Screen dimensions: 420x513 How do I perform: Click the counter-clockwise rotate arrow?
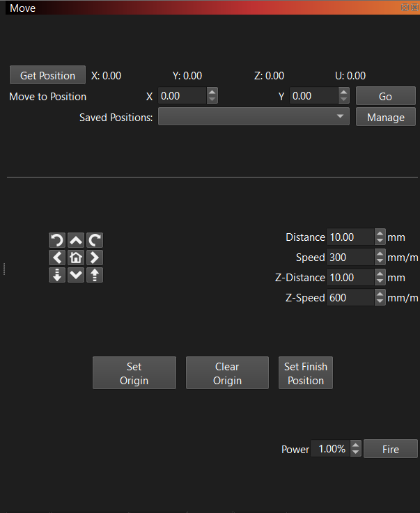pyautogui.click(x=57, y=240)
